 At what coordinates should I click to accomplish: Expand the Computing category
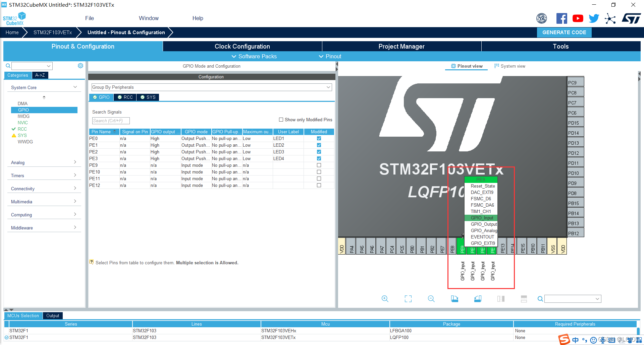click(x=44, y=215)
